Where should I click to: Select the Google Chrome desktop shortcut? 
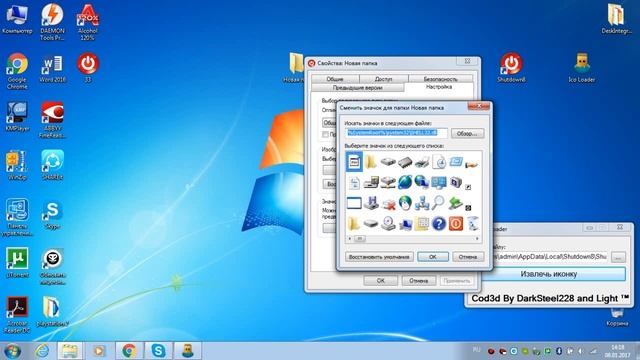pyautogui.click(x=17, y=71)
